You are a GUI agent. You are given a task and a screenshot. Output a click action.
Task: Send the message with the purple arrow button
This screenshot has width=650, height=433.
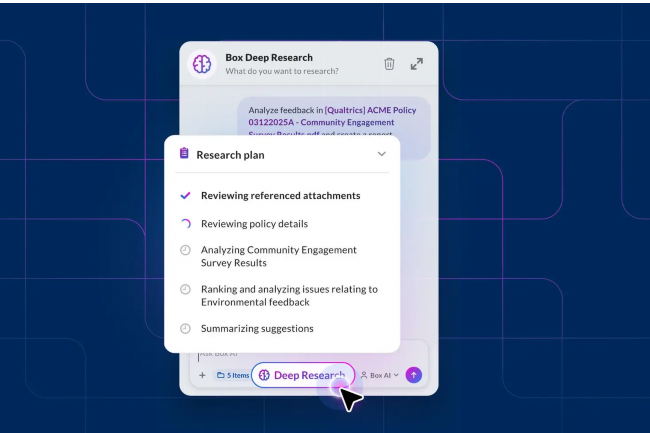(x=413, y=375)
